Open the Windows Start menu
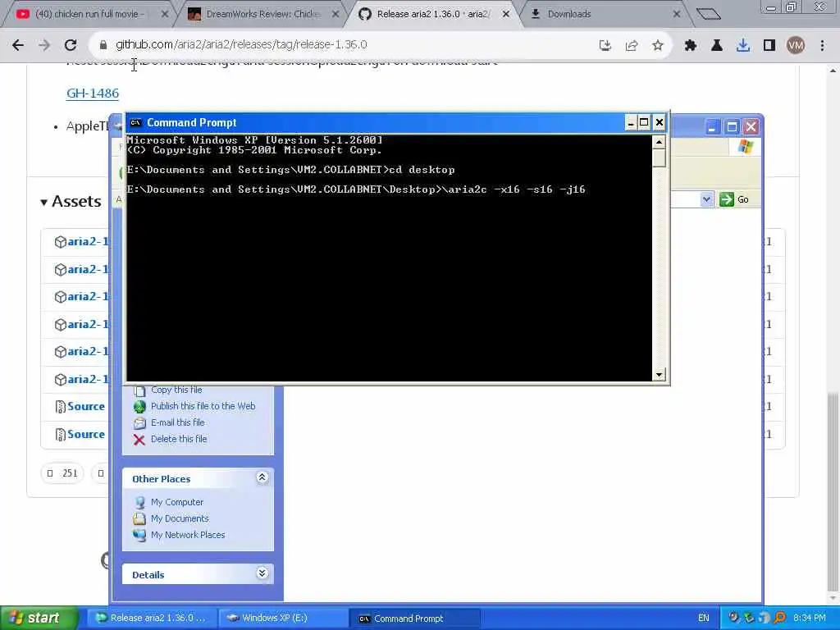Viewport: 840px width, 630px height. 39,618
